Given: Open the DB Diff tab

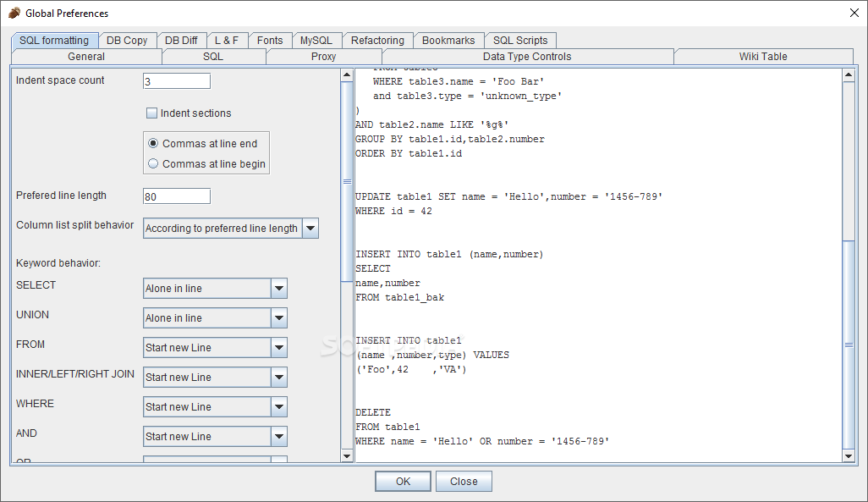Looking at the screenshot, I should click(x=181, y=41).
